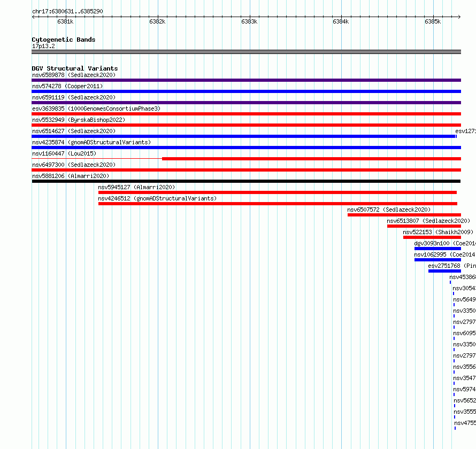Click the truncated nsv5974 variant label

[x=464, y=389]
